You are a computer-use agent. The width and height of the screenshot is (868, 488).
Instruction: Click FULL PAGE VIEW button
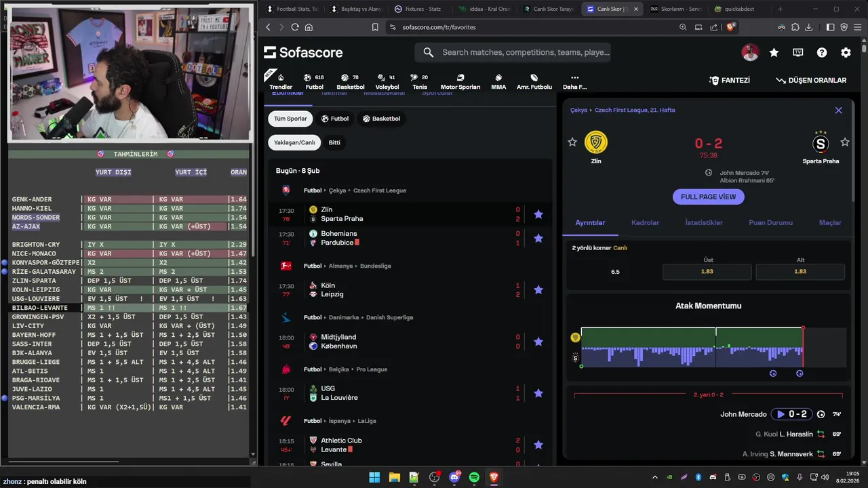tap(708, 197)
